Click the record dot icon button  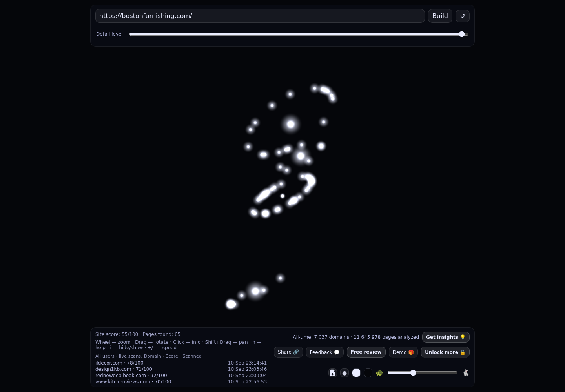coord(344,373)
